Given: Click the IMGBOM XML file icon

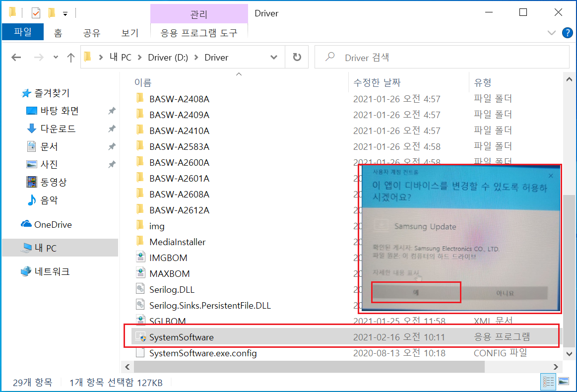Looking at the screenshot, I should pos(140,257).
